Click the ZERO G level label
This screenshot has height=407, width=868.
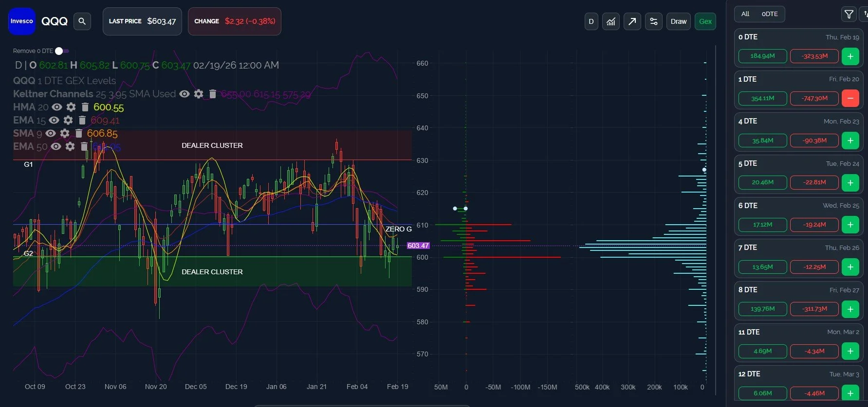coord(398,229)
